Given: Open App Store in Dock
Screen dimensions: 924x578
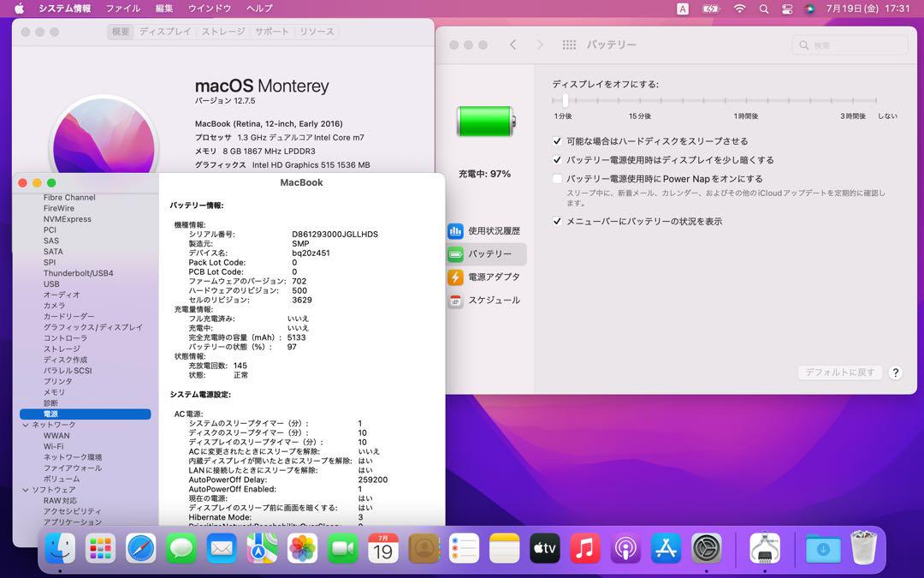Looking at the screenshot, I should 666,549.
